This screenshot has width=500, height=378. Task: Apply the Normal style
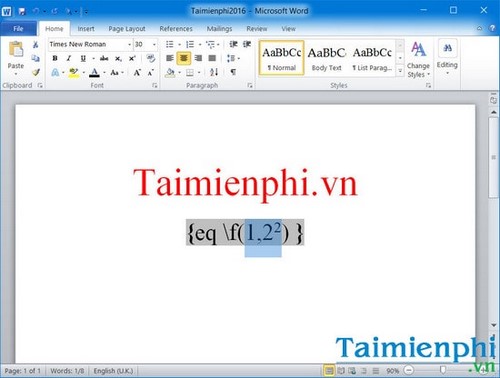(x=282, y=58)
